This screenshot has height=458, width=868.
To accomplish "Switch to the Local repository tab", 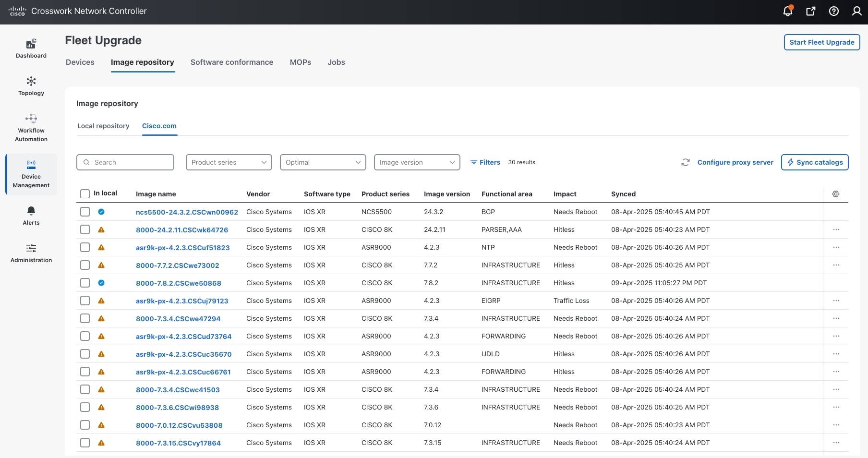I will coord(103,126).
